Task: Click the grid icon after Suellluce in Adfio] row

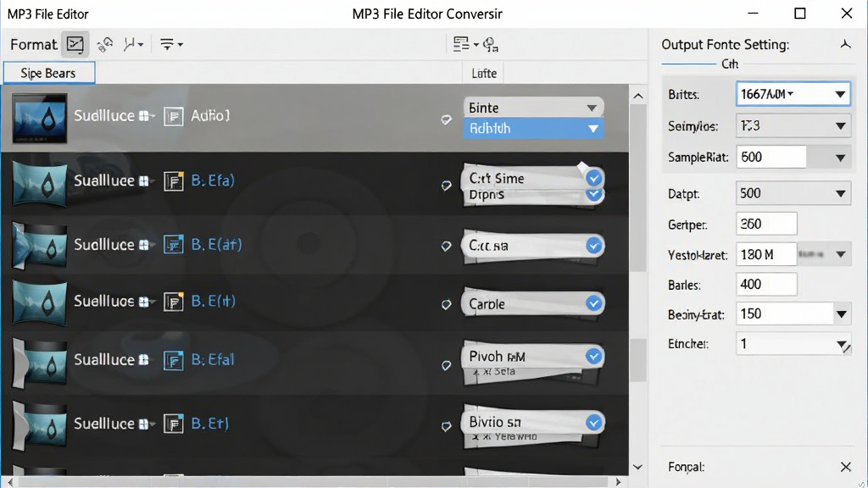Action: pos(144,116)
